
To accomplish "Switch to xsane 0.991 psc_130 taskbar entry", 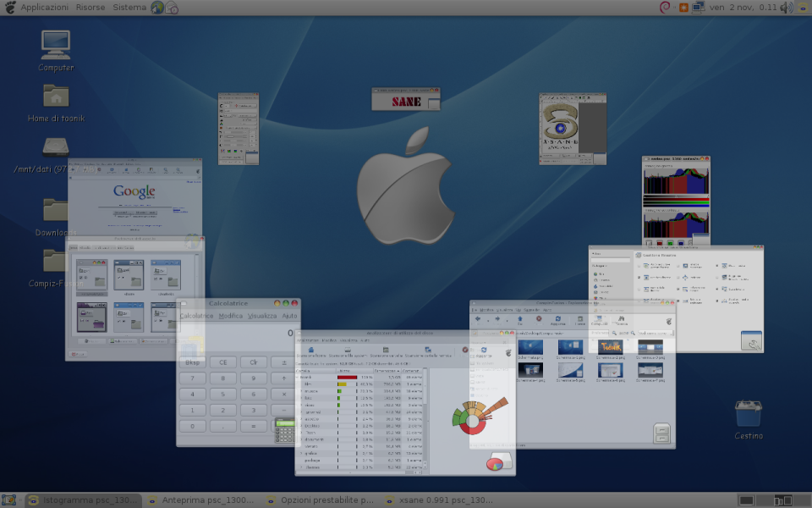I will 440,500.
